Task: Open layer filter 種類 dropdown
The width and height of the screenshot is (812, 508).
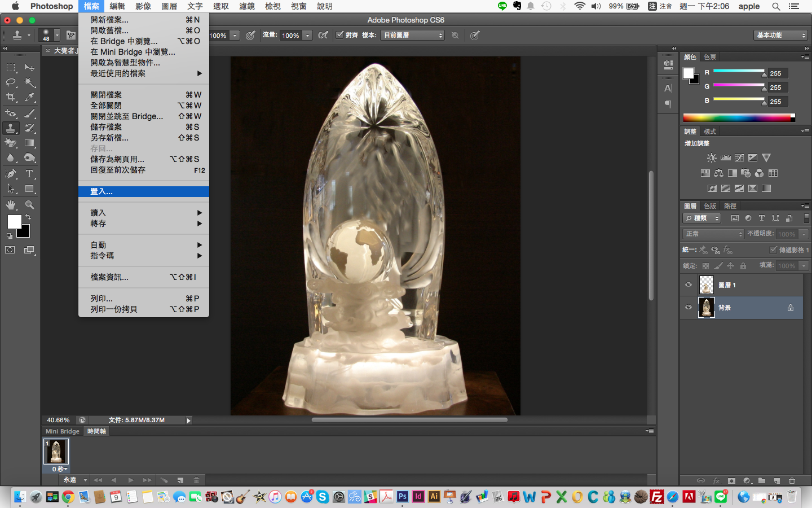Action: pos(702,218)
